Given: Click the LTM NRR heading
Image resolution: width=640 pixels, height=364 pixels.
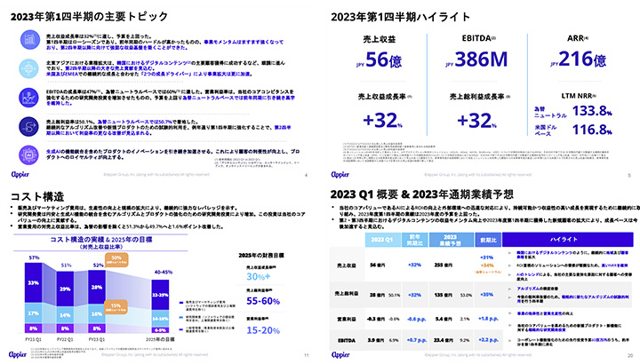Looking at the screenshot, I should tap(579, 96).
